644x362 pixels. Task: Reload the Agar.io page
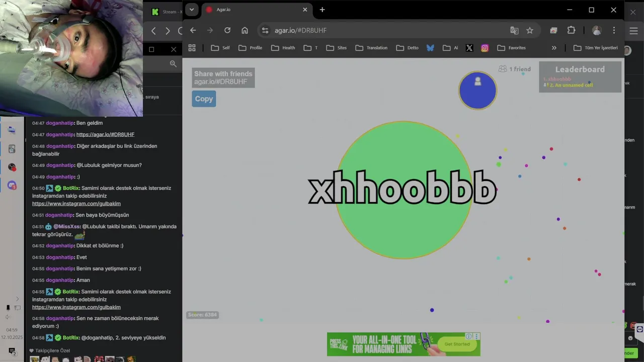tap(227, 30)
